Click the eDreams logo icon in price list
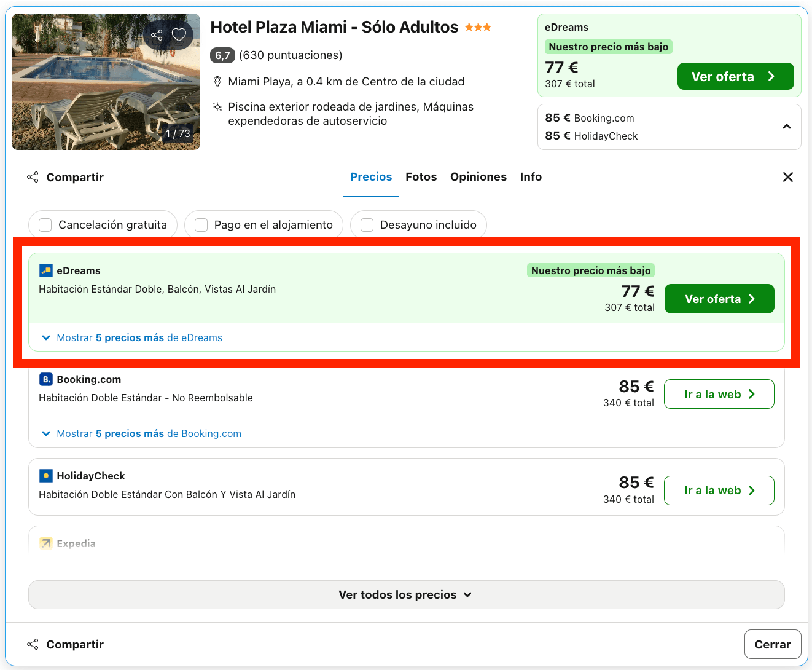Image resolution: width=812 pixels, height=670 pixels. click(x=46, y=270)
